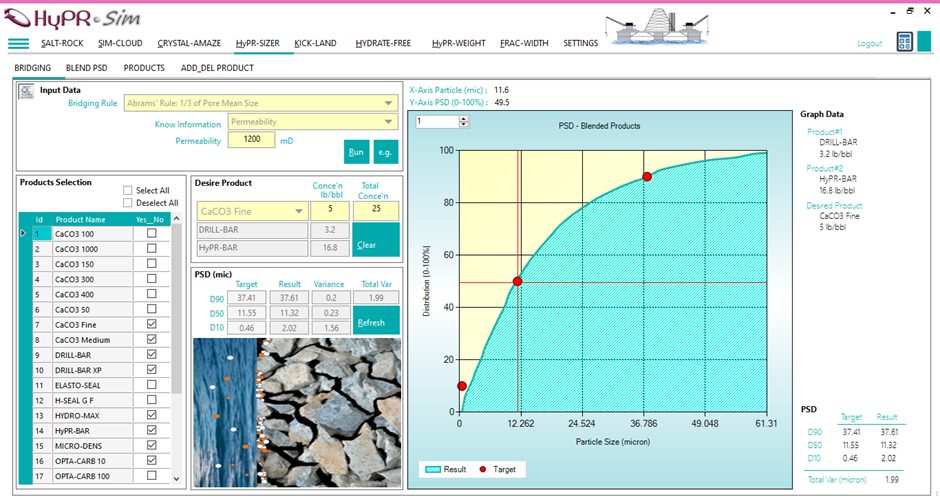
Task: Click the Total Conce'n field with 25
Action: (x=376, y=210)
